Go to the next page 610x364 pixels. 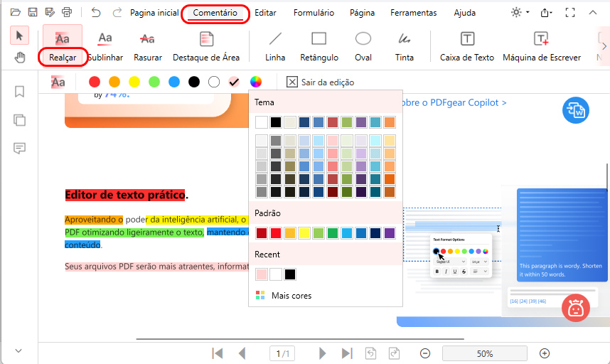(322, 353)
